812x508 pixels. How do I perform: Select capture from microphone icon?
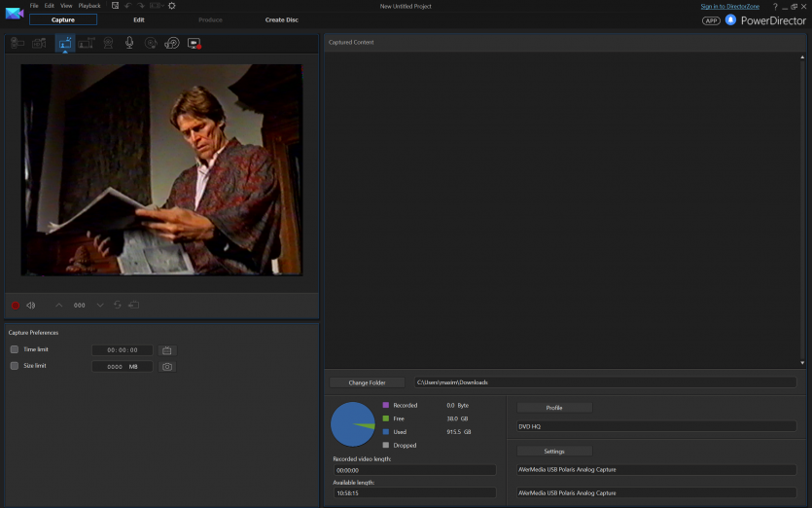(x=129, y=43)
